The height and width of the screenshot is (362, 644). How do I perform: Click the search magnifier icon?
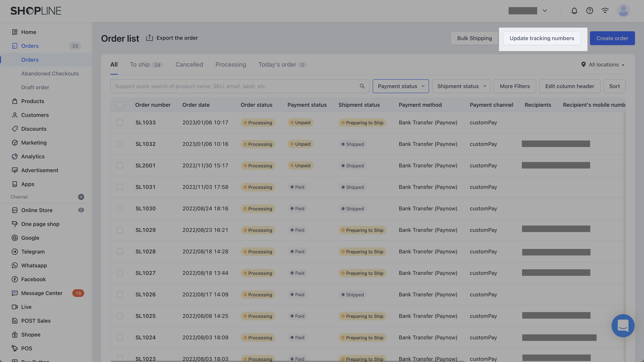tap(362, 86)
